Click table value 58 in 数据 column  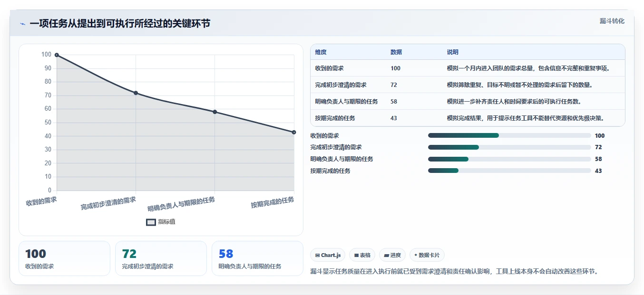(394, 102)
